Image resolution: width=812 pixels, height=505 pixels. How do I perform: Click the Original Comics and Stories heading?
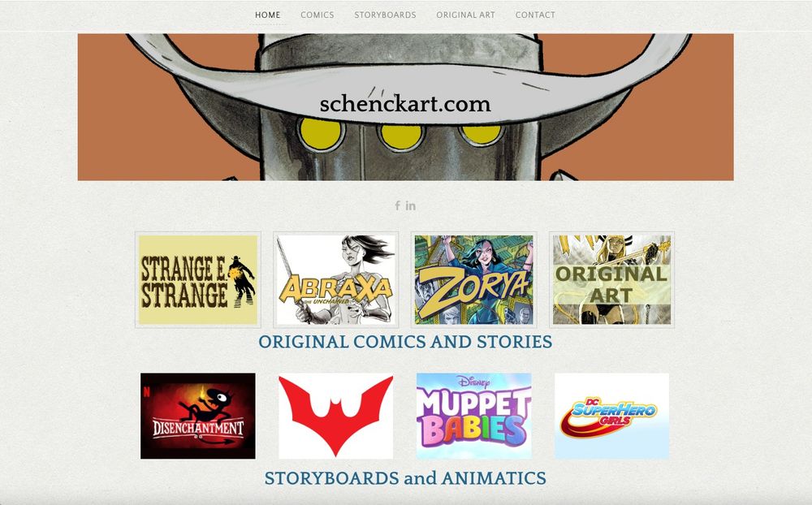[405, 342]
